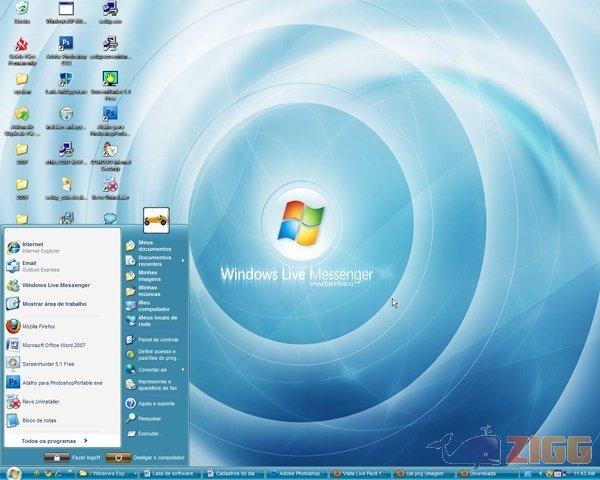This screenshot has width=600, height=480.
Task: Open Microsoft Office Word 2007 entry
Action: click(61, 345)
